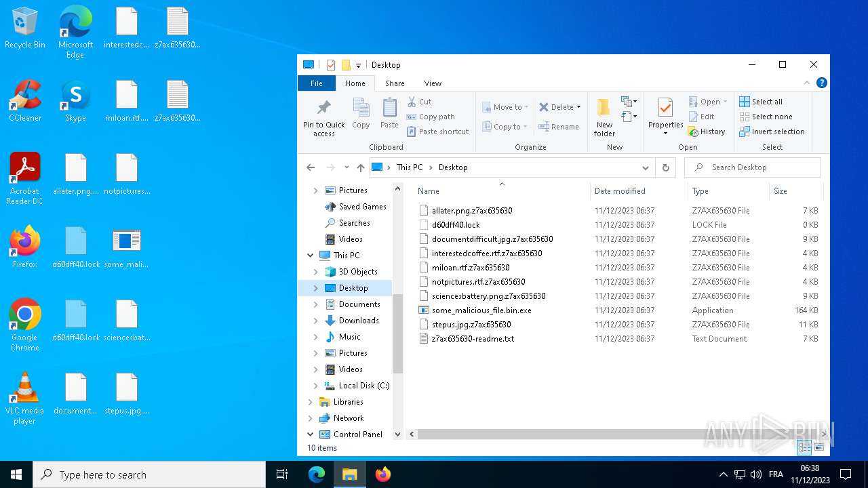868x488 pixels.
Task: Open the notification center icon
Action: point(846,474)
